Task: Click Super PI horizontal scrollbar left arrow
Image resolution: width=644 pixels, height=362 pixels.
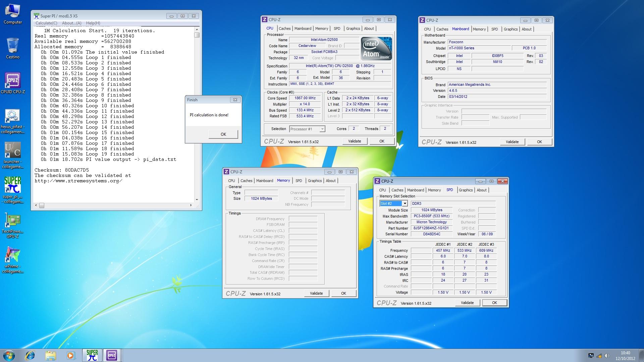Action: point(36,205)
